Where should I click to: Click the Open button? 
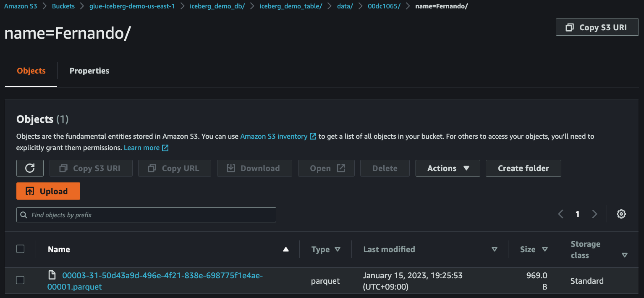point(326,168)
